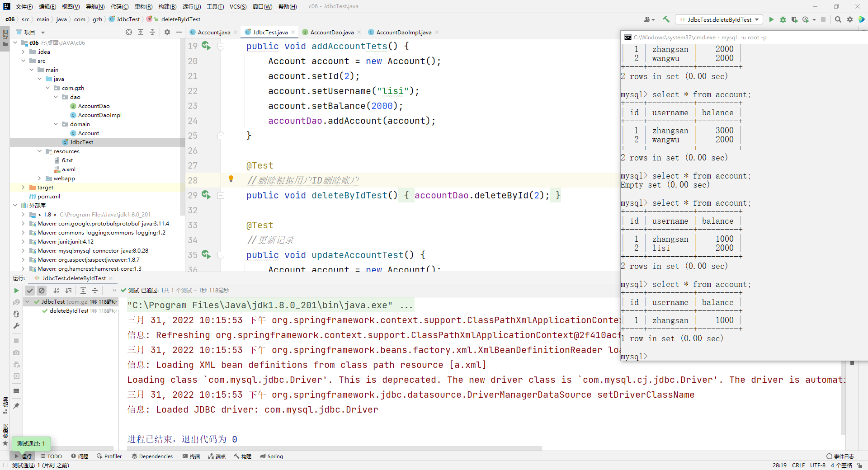The height and width of the screenshot is (470, 868).
Task: Rerun tests in Run panel
Action: click(x=16, y=291)
